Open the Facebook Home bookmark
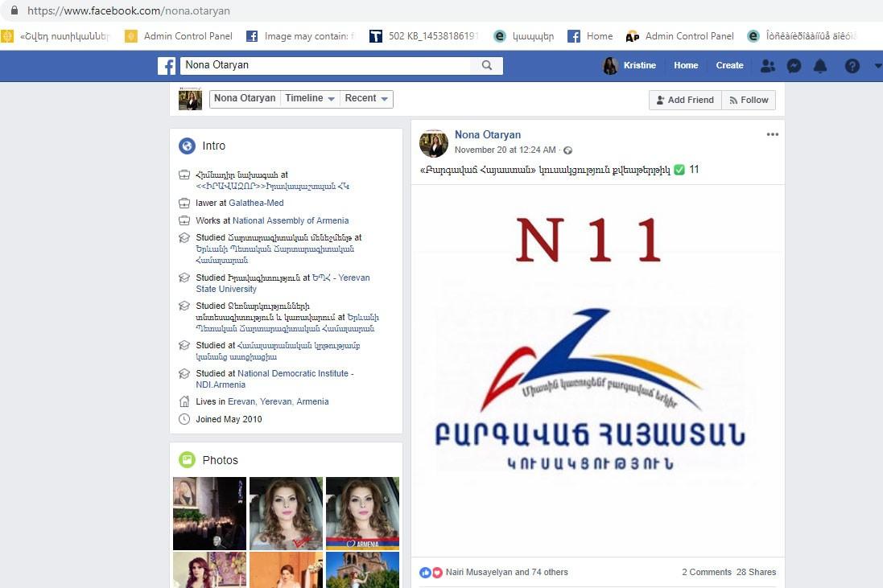883x588 pixels. click(590, 36)
